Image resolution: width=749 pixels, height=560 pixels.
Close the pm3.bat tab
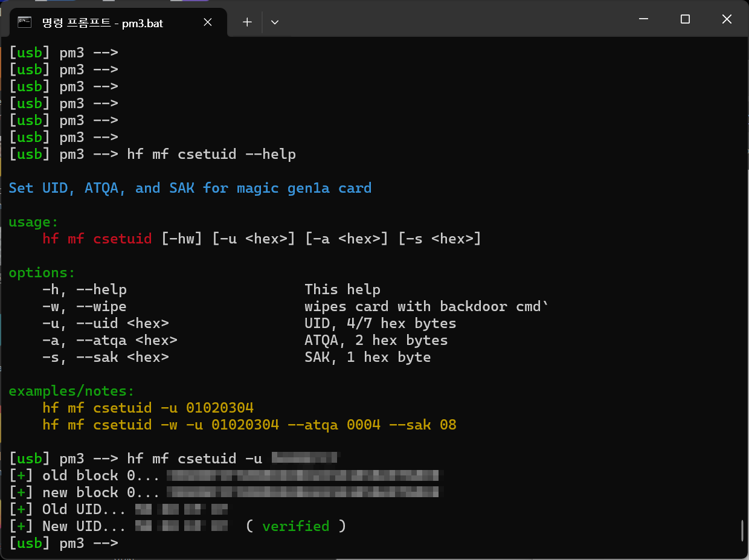[x=207, y=22]
